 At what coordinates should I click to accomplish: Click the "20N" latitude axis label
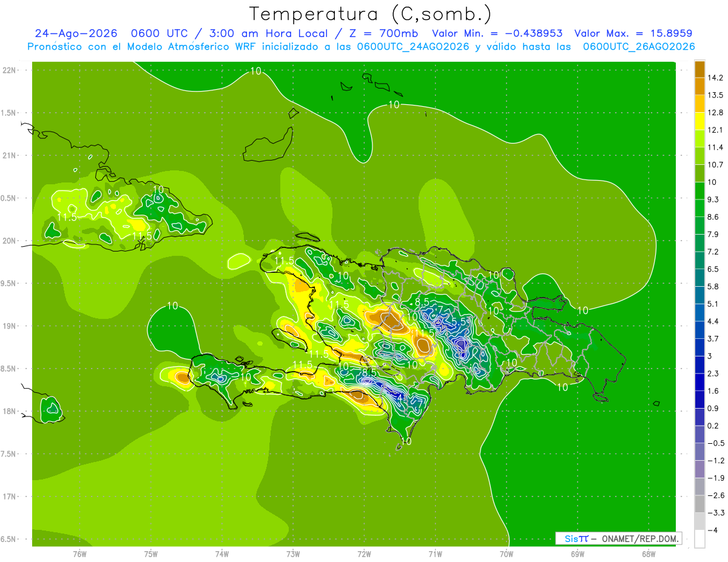point(9,241)
